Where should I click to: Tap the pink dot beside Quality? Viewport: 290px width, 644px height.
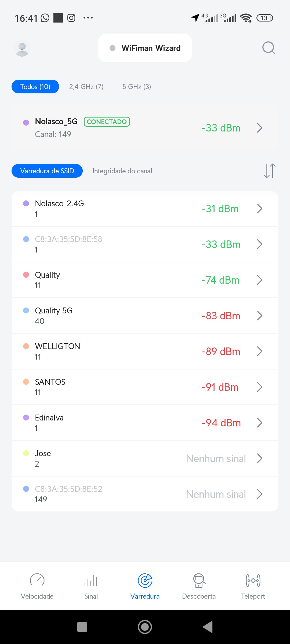pos(26,275)
